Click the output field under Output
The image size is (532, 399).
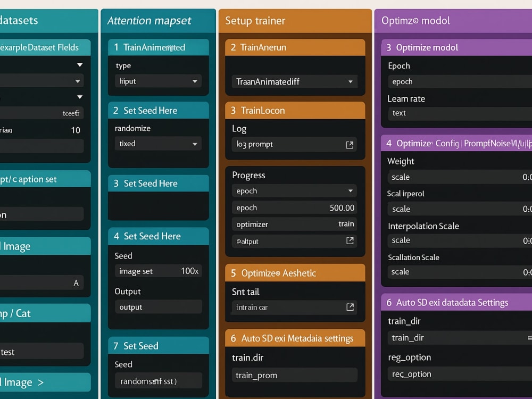159,307
